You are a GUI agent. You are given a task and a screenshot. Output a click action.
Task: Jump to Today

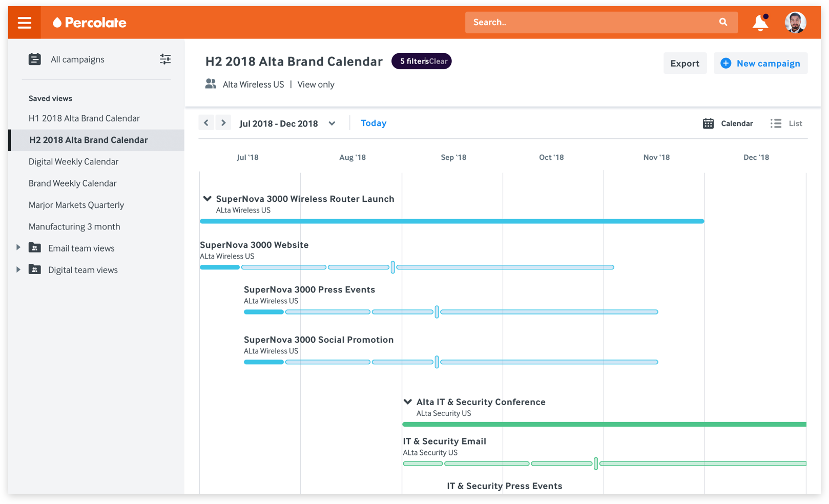tap(374, 123)
